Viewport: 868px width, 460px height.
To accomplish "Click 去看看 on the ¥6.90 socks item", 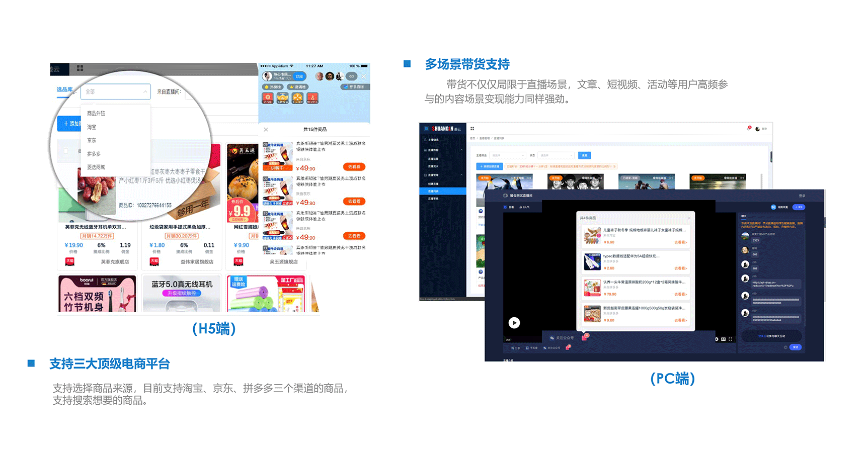I will coord(680,242).
